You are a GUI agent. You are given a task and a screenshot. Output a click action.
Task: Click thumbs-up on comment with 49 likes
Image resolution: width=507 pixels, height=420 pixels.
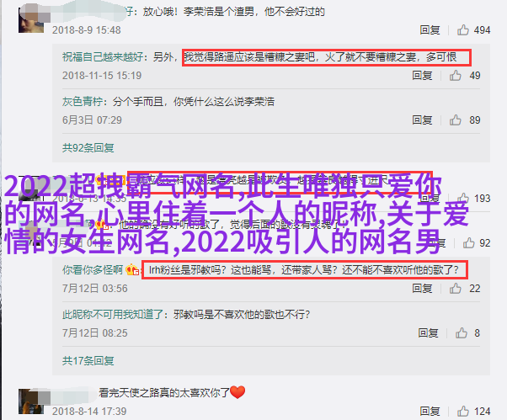(455, 75)
